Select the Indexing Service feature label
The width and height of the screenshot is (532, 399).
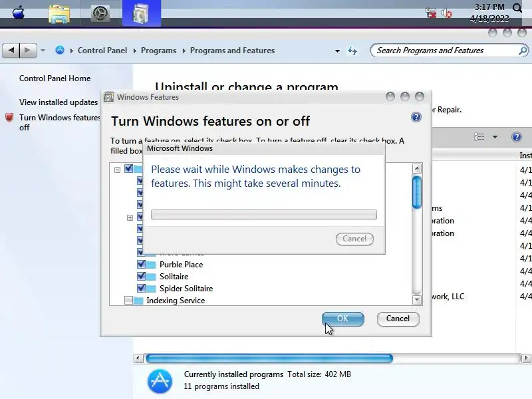(x=176, y=301)
